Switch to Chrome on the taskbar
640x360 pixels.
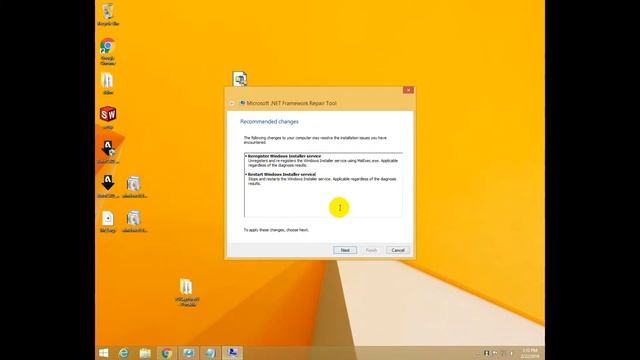pyautogui.click(x=166, y=353)
